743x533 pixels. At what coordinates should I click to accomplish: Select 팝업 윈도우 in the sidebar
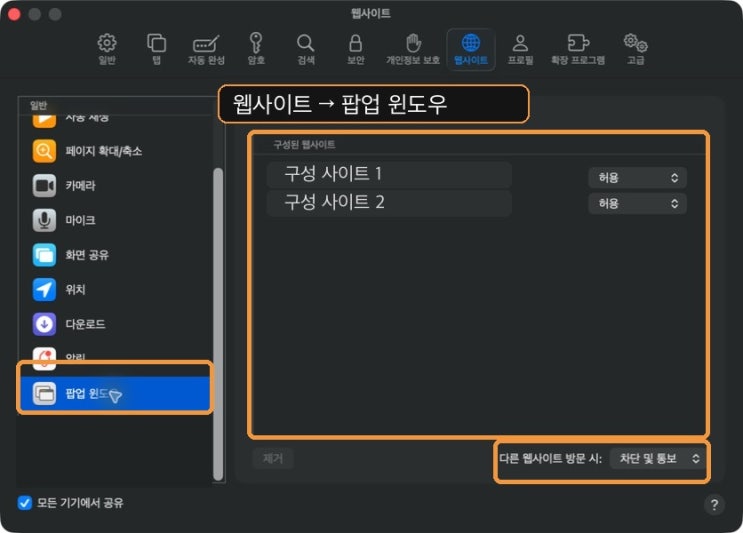tap(115, 393)
